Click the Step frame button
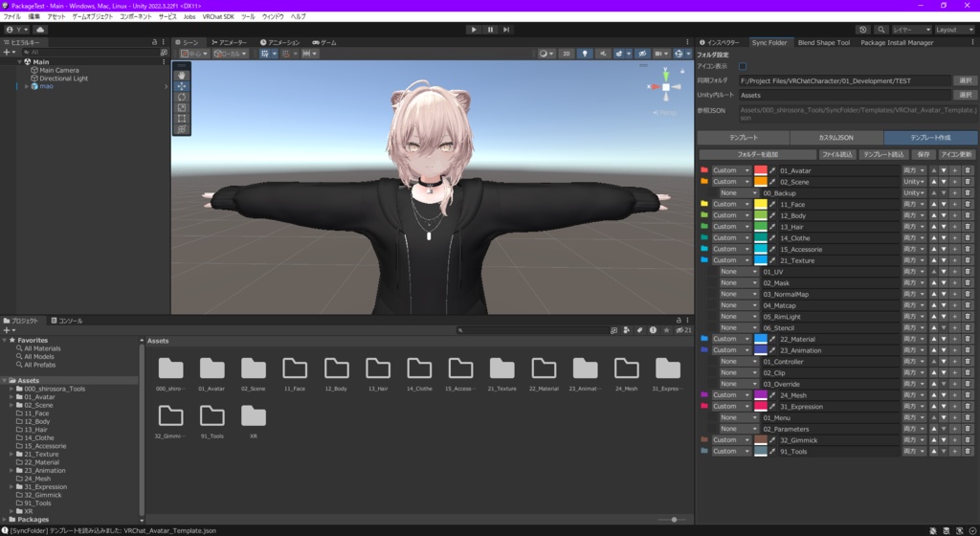The image size is (980, 536). point(506,30)
